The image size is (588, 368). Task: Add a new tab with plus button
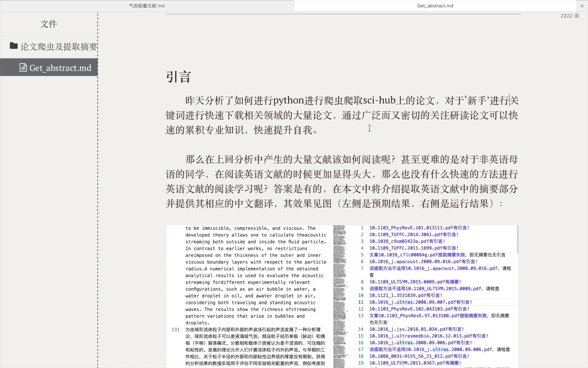click(x=582, y=6)
